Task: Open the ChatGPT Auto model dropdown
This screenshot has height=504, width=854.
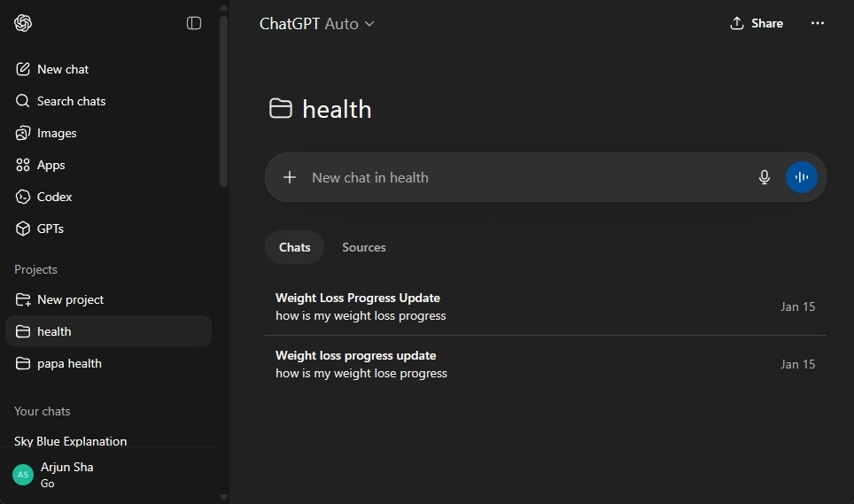Action: [x=317, y=24]
